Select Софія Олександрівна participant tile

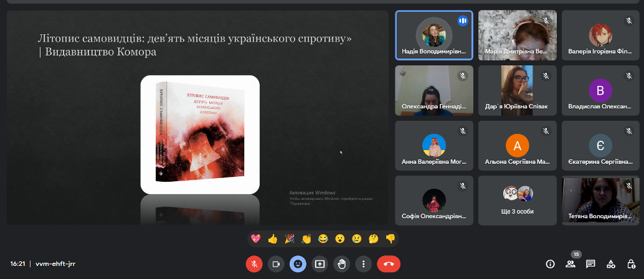pos(434,201)
